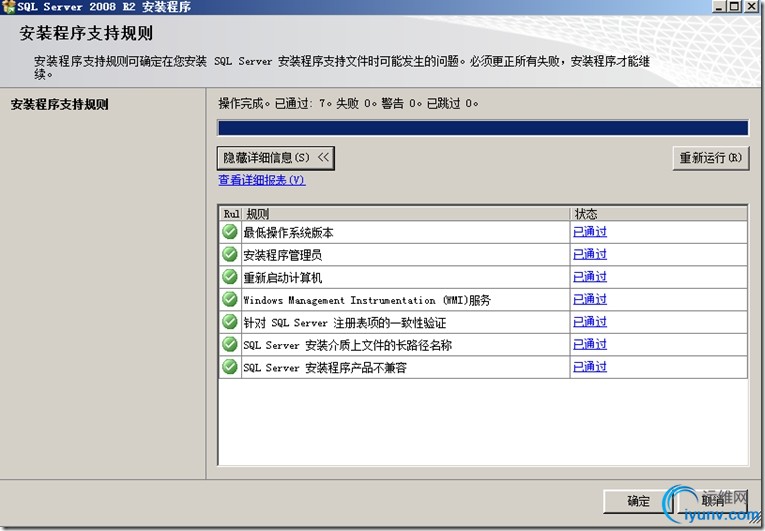Open 已通过 status for 重新启动计算机
The width and height of the screenshot is (765, 531).
[590, 277]
